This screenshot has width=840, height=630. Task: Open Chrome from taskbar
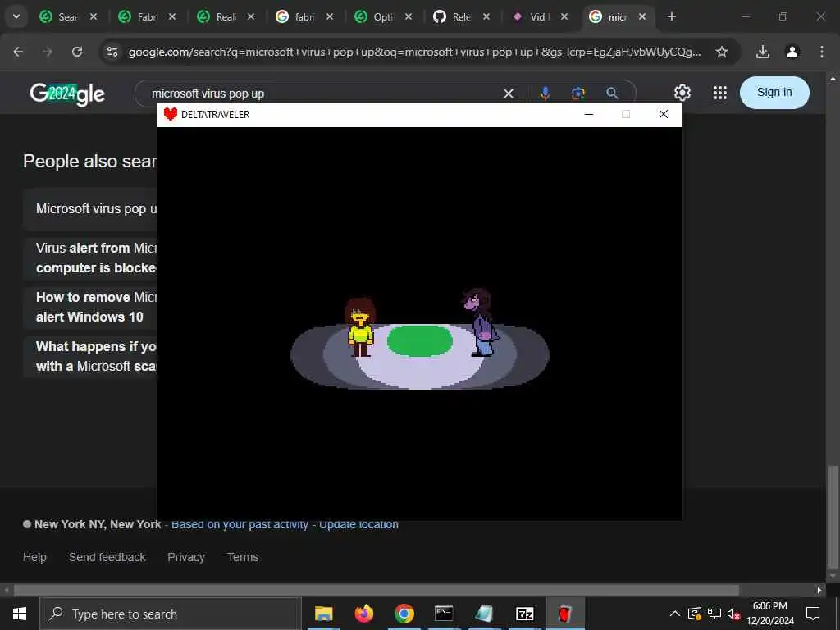[x=404, y=614]
